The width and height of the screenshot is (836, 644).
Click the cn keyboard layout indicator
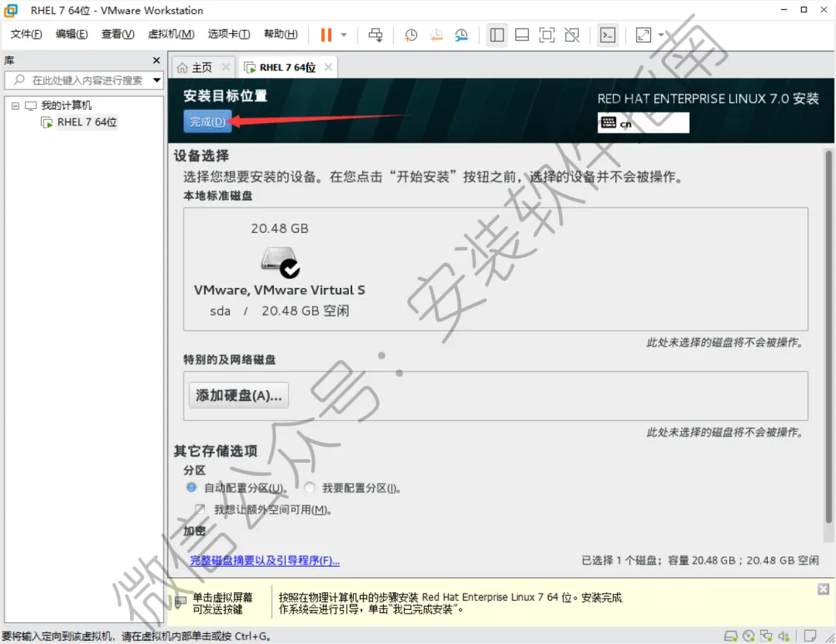643,122
